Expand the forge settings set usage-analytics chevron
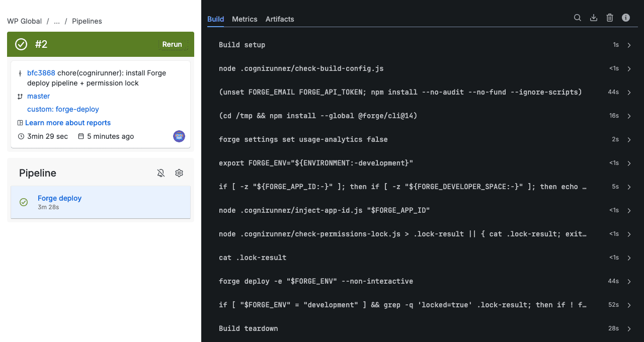The height and width of the screenshot is (342, 644). click(629, 139)
